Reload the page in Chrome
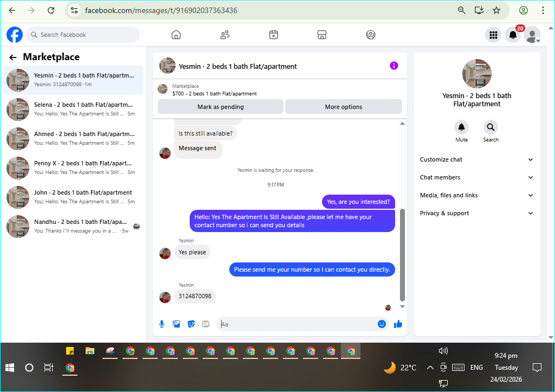The height and width of the screenshot is (392, 555). (x=51, y=10)
